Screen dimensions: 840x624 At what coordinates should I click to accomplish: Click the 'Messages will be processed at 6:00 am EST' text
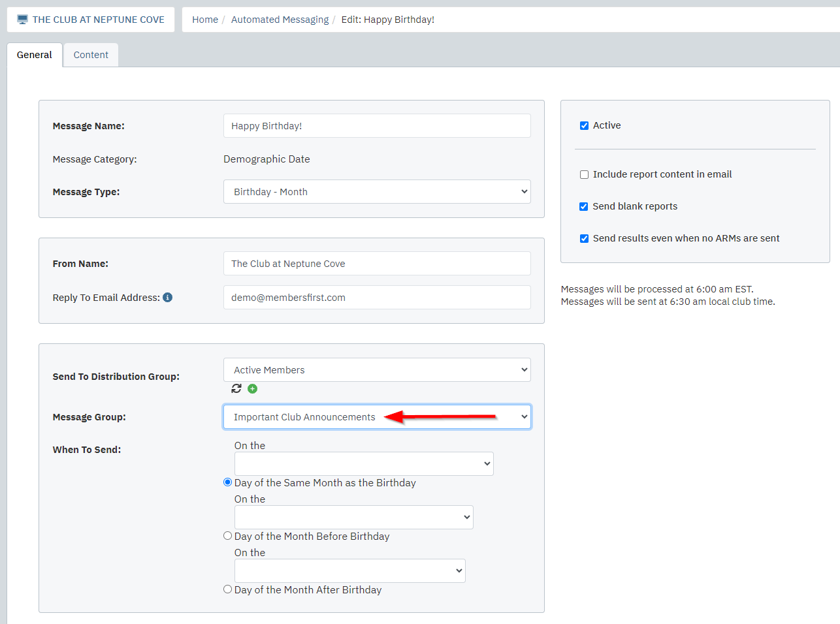tap(657, 289)
